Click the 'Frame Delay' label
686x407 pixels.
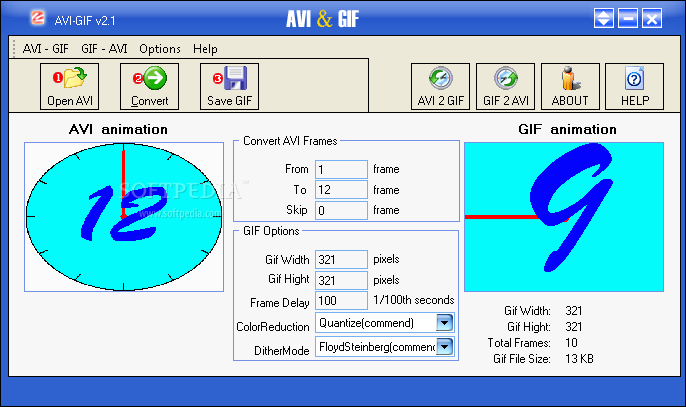[x=280, y=302]
